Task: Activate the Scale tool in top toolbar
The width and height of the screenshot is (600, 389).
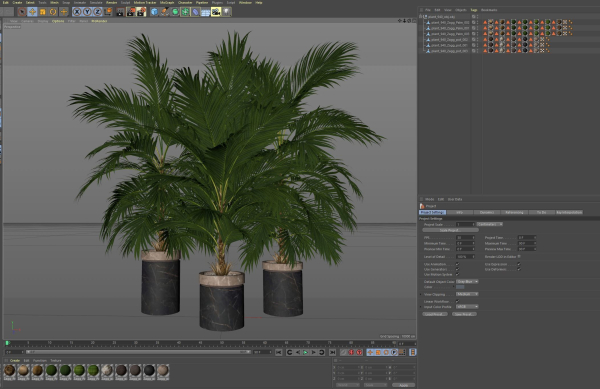Action: (x=43, y=12)
